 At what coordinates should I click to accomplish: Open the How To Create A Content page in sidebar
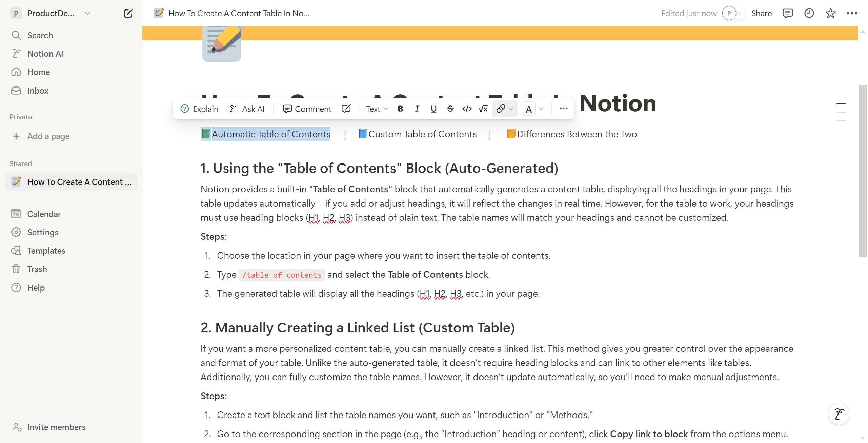[x=71, y=182]
